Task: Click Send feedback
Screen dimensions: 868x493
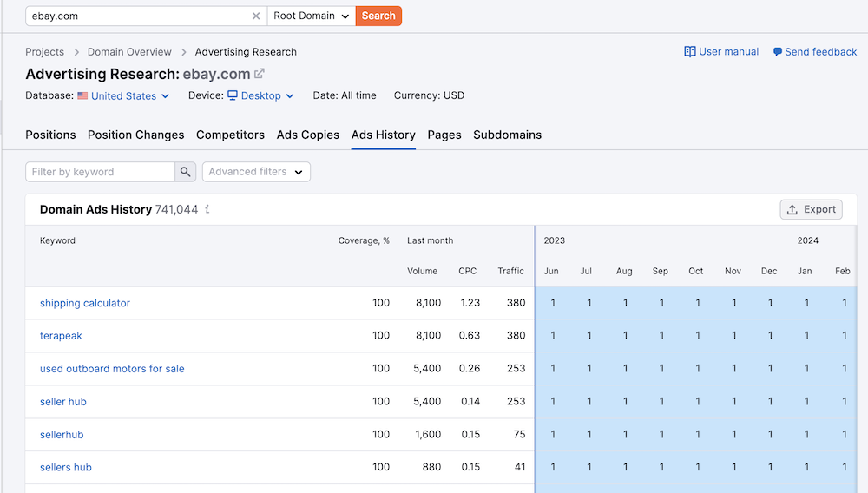Action: 814,52
